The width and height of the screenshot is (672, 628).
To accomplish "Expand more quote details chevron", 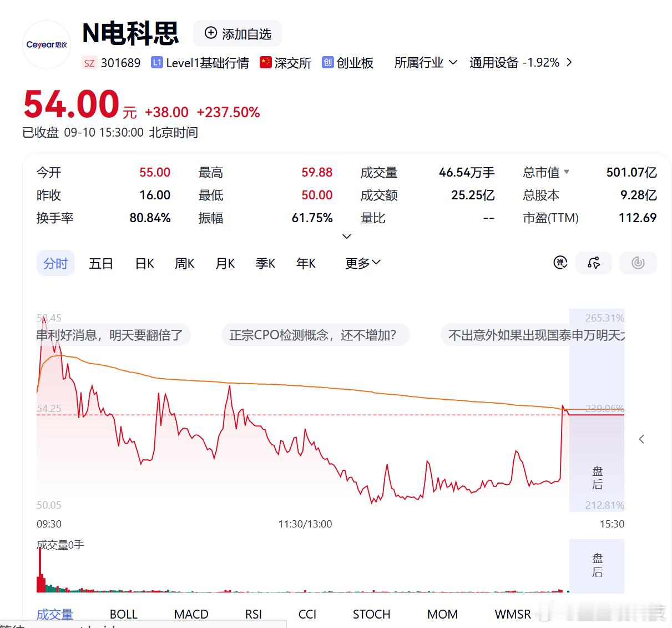I will click(347, 237).
